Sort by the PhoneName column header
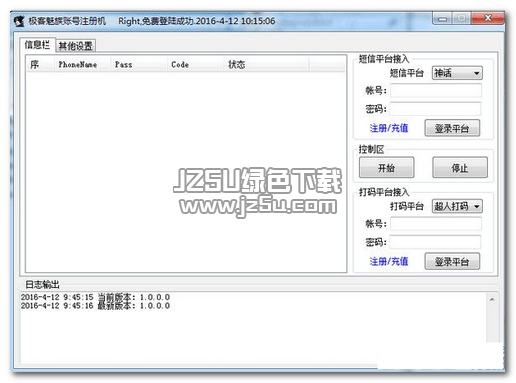Image resolution: width=516 pixels, height=383 pixels. [x=82, y=64]
